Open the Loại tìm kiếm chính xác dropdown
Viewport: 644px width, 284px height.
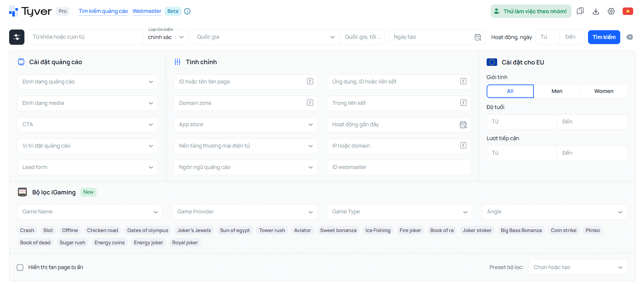pyautogui.click(x=166, y=37)
